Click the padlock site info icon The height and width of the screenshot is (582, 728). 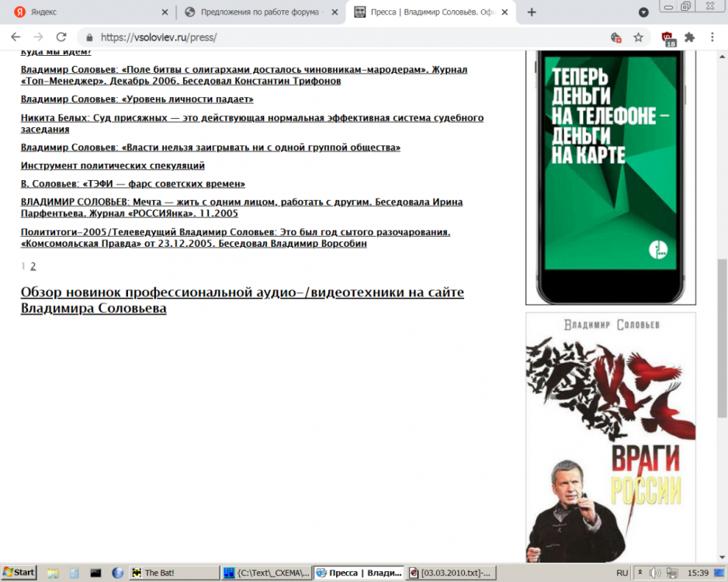[x=90, y=37]
